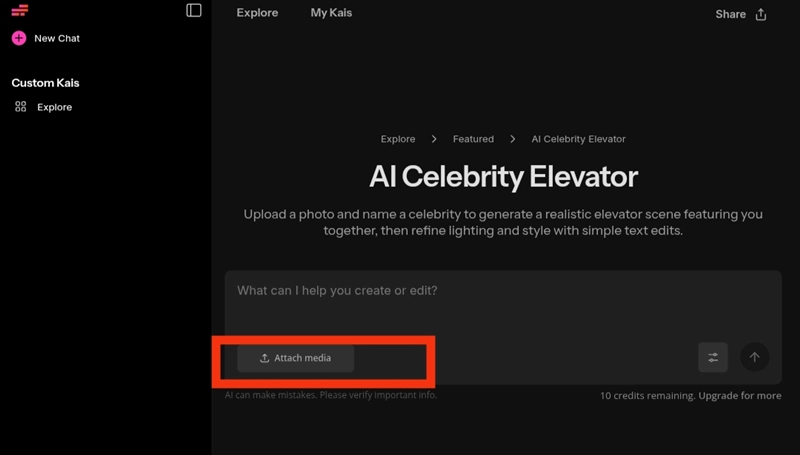Switch to the Explore tab
Image resolution: width=800 pixels, height=455 pixels.
point(257,13)
